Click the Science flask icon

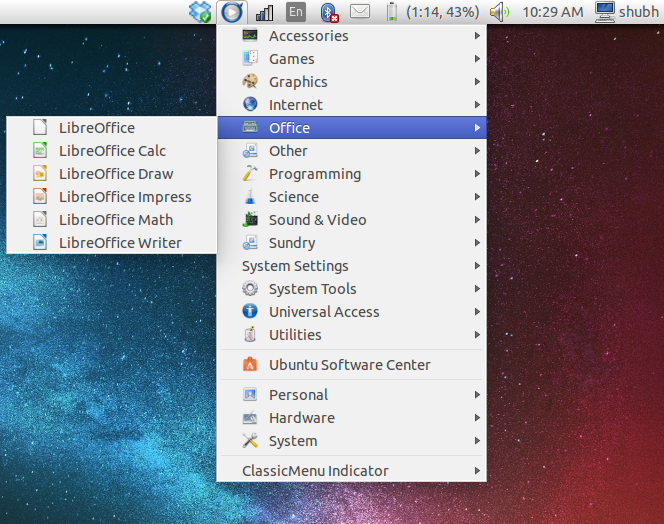pos(250,196)
